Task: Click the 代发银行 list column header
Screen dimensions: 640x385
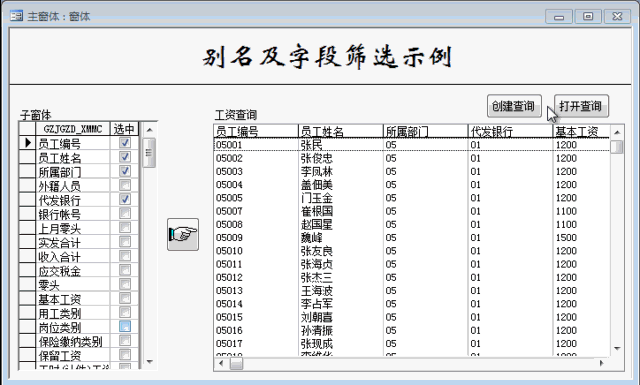Action: point(511,131)
